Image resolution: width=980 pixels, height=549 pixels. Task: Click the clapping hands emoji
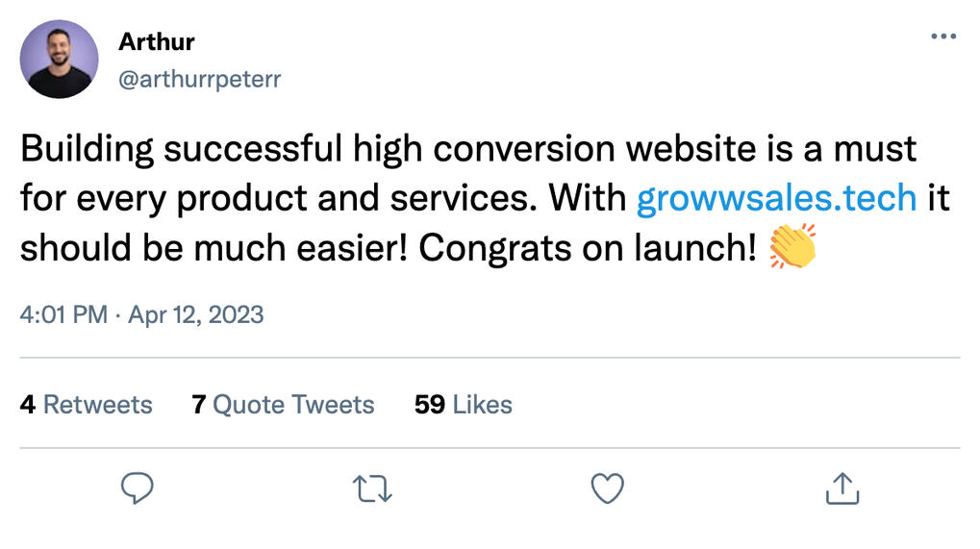[x=793, y=249]
